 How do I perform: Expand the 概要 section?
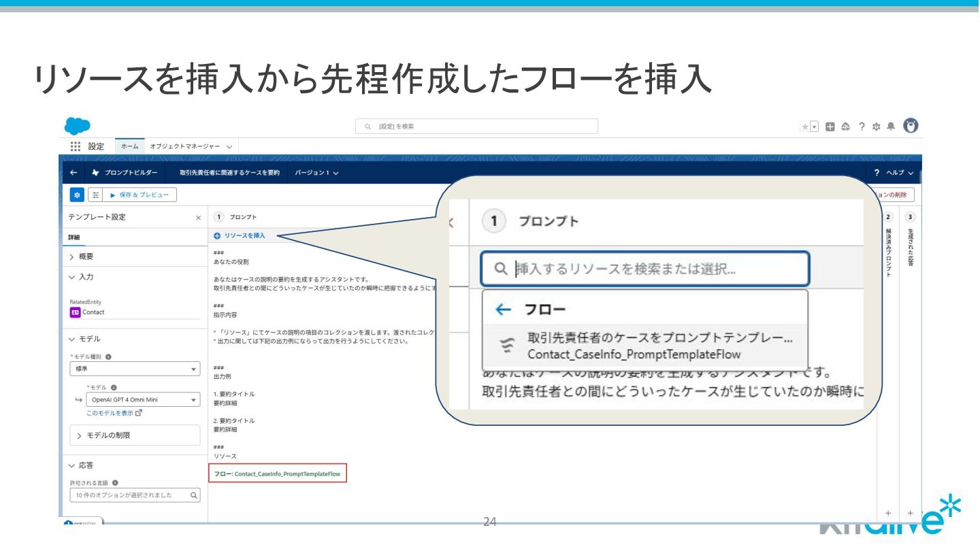pyautogui.click(x=82, y=256)
